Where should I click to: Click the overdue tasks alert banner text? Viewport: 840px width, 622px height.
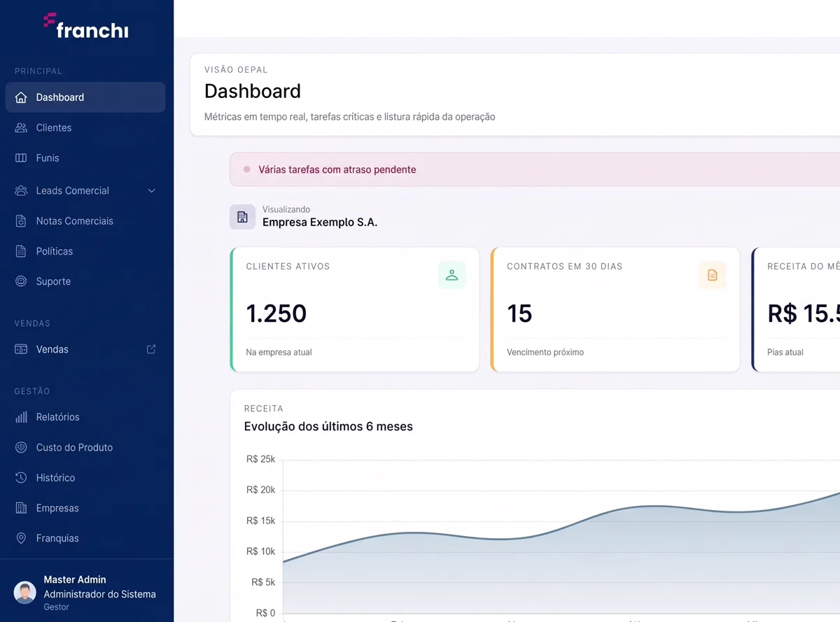[337, 169]
